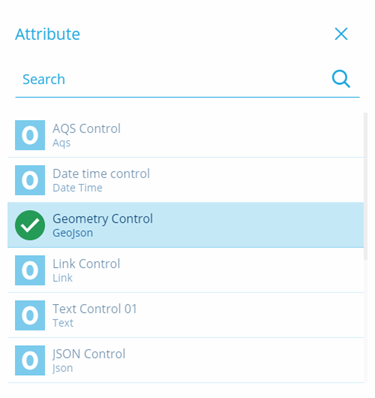This screenshot has width=375, height=398.
Task: Close the Attribute panel with X
Action: [x=341, y=34]
